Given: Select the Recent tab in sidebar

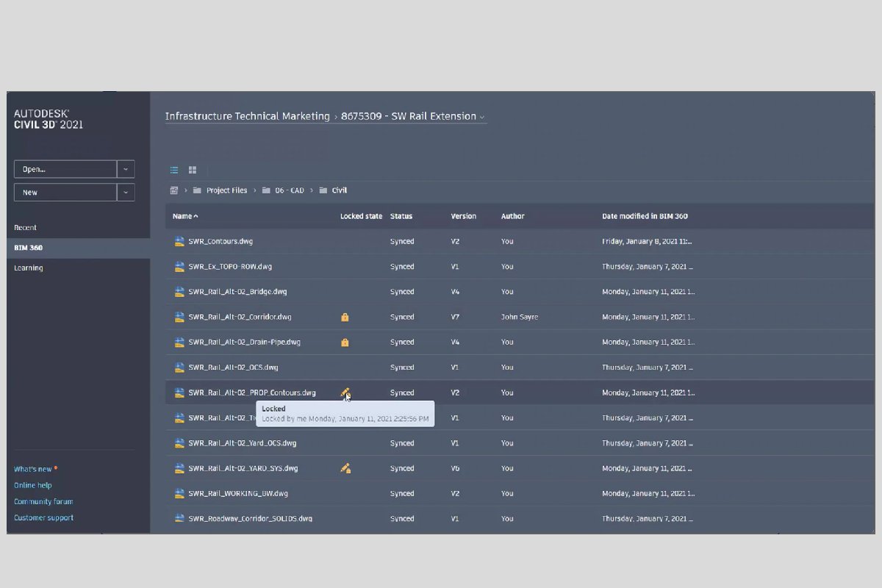Looking at the screenshot, I should [25, 228].
